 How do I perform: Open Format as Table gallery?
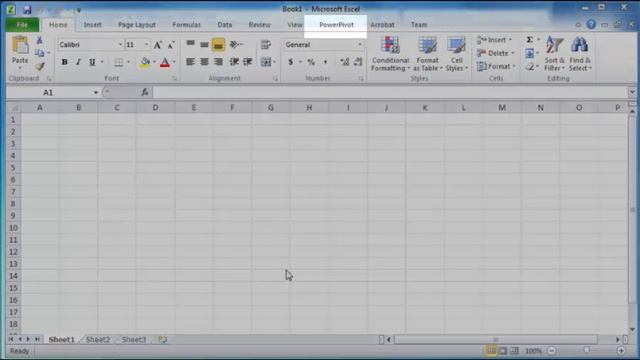click(427, 54)
